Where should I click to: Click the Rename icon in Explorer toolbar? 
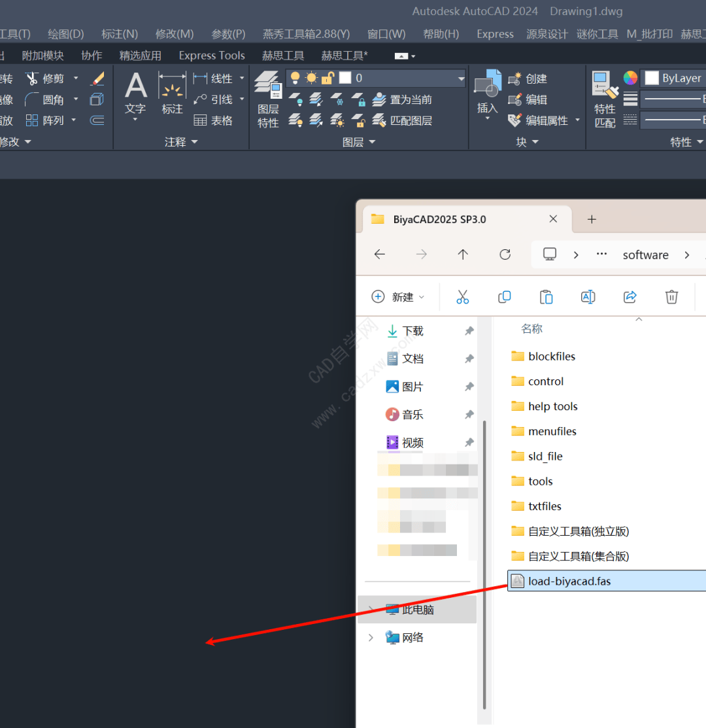588,297
